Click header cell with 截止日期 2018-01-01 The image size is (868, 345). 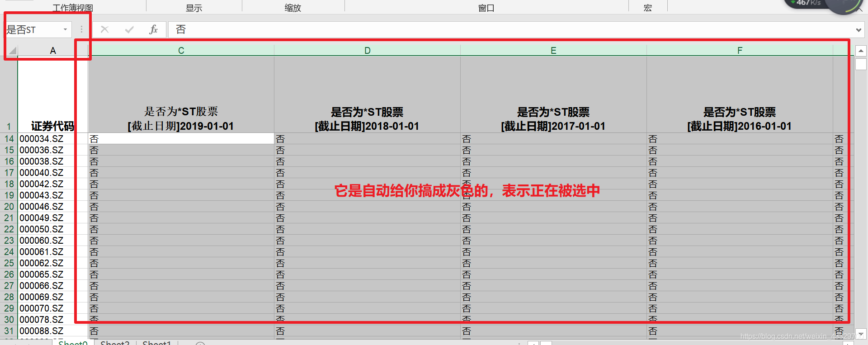[367, 95]
